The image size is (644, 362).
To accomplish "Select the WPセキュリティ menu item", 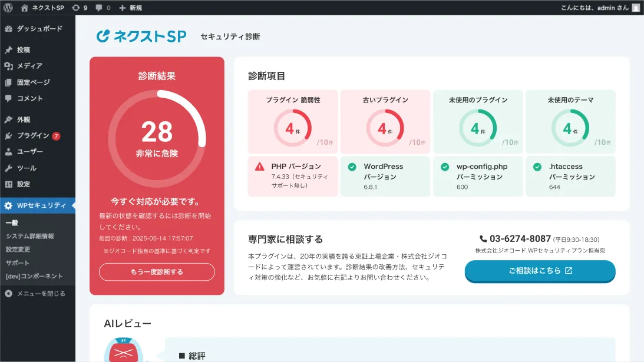I will (38, 205).
